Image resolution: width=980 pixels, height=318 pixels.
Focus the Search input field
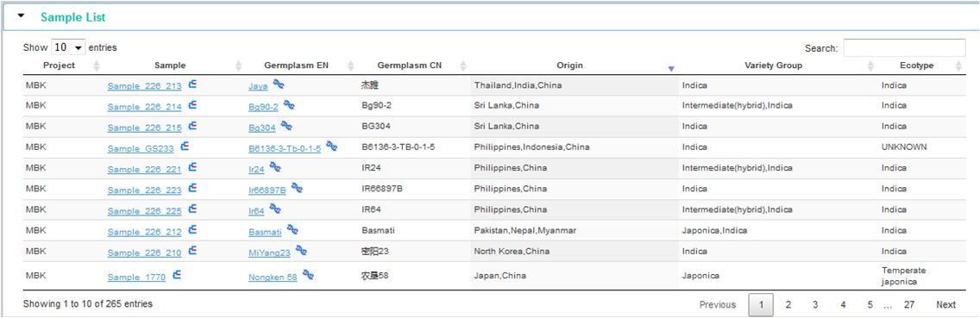coord(904,48)
